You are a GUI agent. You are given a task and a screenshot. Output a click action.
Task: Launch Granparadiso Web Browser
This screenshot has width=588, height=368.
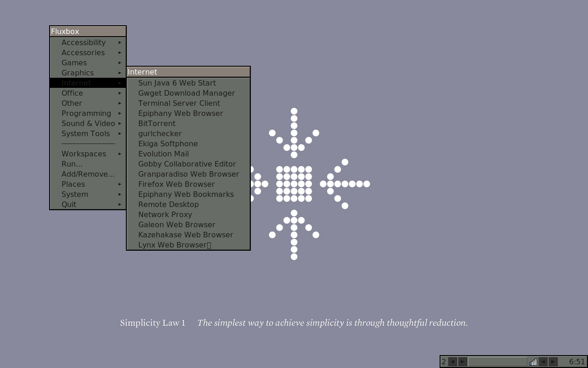pyautogui.click(x=188, y=174)
